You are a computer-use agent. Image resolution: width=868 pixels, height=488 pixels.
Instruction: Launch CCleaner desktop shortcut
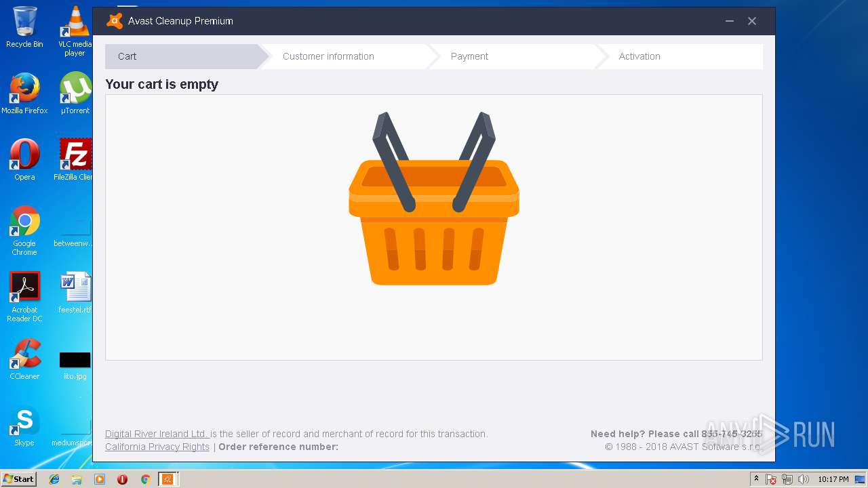coord(24,359)
